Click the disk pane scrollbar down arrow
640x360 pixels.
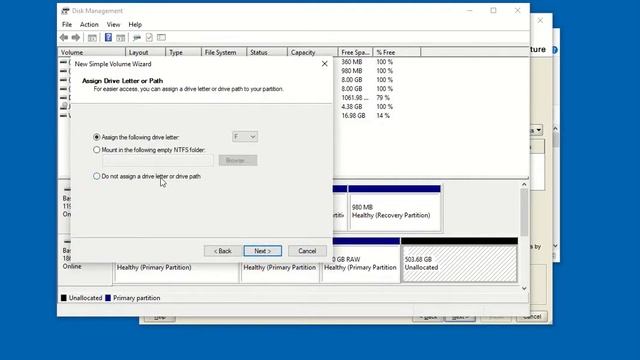(x=524, y=288)
